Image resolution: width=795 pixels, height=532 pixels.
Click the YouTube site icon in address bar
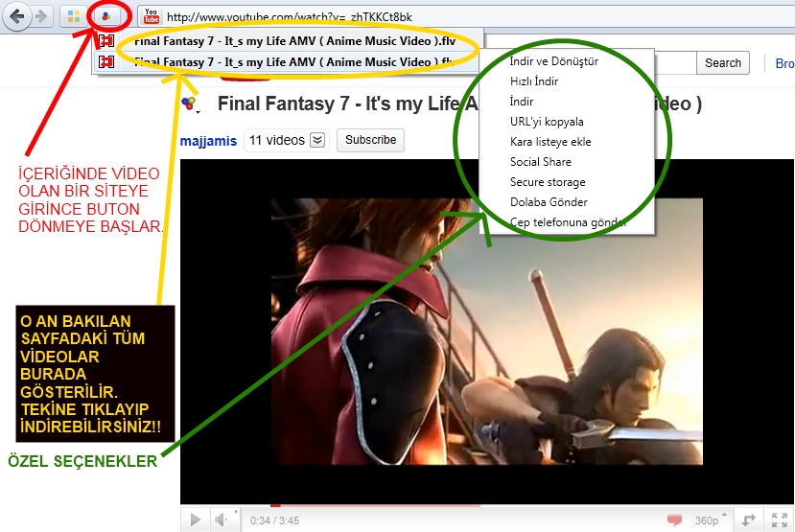[151, 16]
